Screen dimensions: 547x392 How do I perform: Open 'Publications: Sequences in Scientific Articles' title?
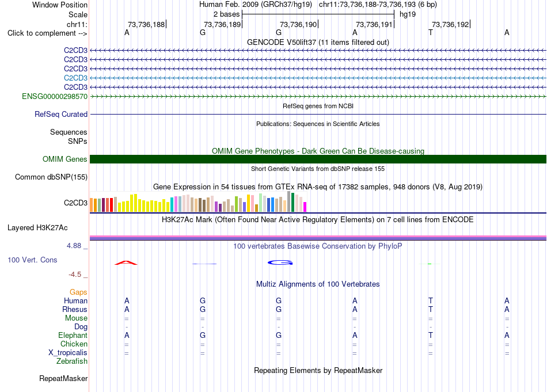[318, 124]
